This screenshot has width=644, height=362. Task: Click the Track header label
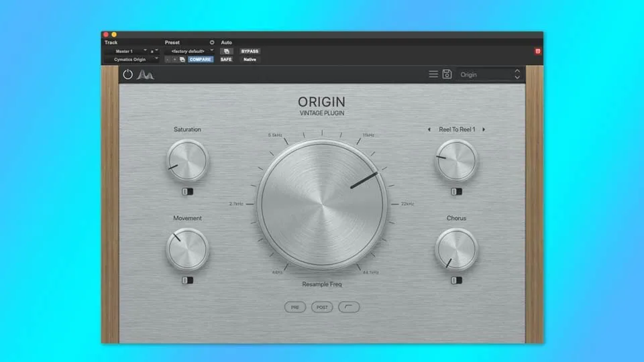pyautogui.click(x=111, y=42)
